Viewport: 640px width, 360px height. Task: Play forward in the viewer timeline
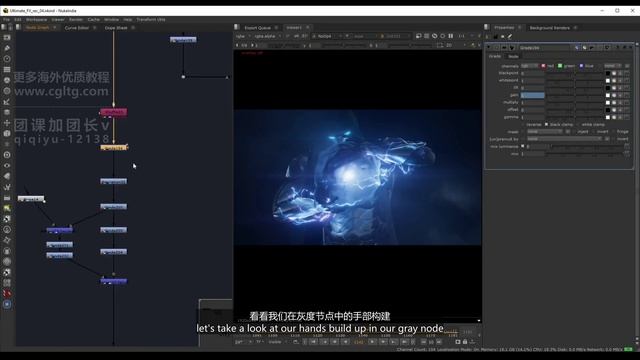372,342
